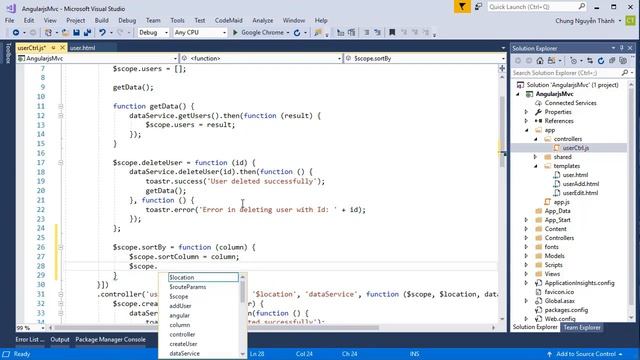Screen dimensions: 640x360
Task: Click the notifications filter flag icon
Action: coord(462,7)
